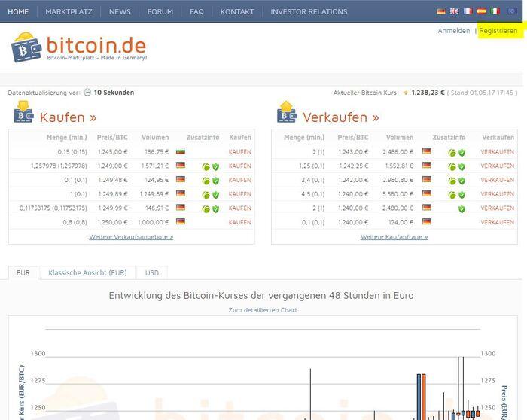Click the rate trend arrow icon
This screenshot has width=527, height=420.
click(x=406, y=93)
